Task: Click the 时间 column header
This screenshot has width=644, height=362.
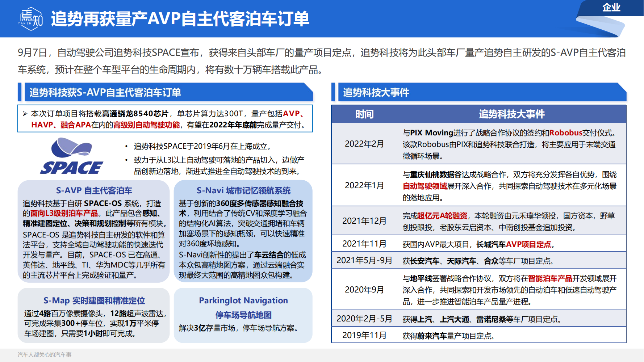Action: point(364,114)
